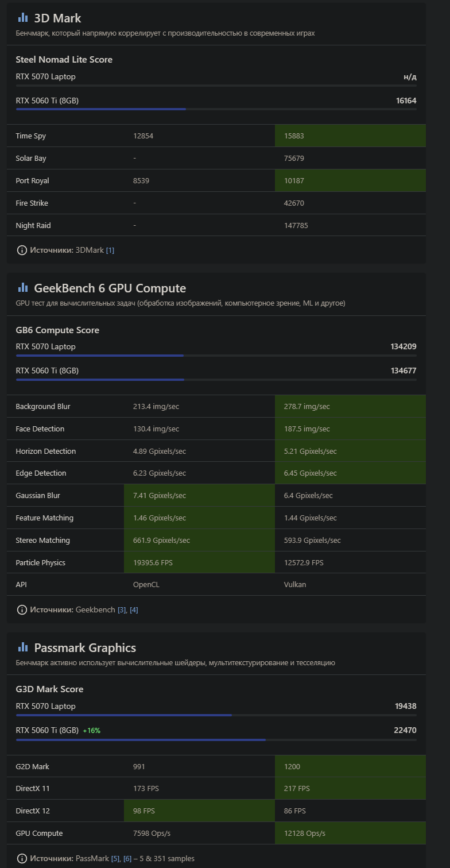Open the Geekbench source link [3]

(x=122, y=609)
